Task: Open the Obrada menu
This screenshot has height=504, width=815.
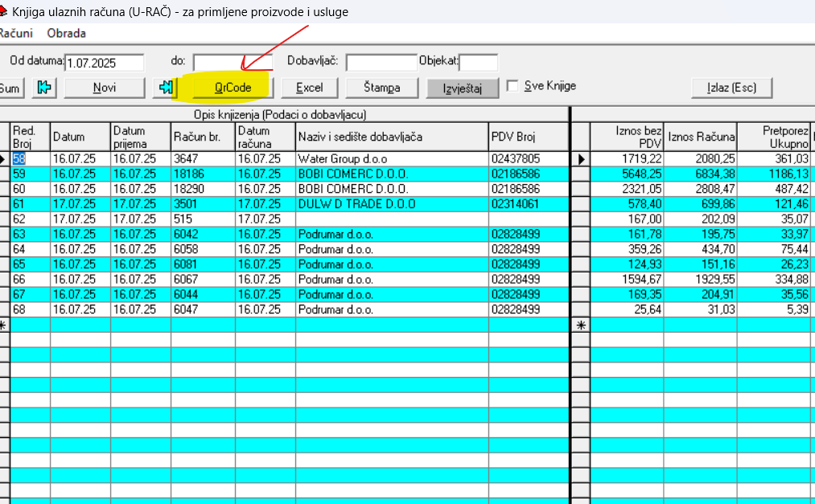Action: [x=67, y=33]
